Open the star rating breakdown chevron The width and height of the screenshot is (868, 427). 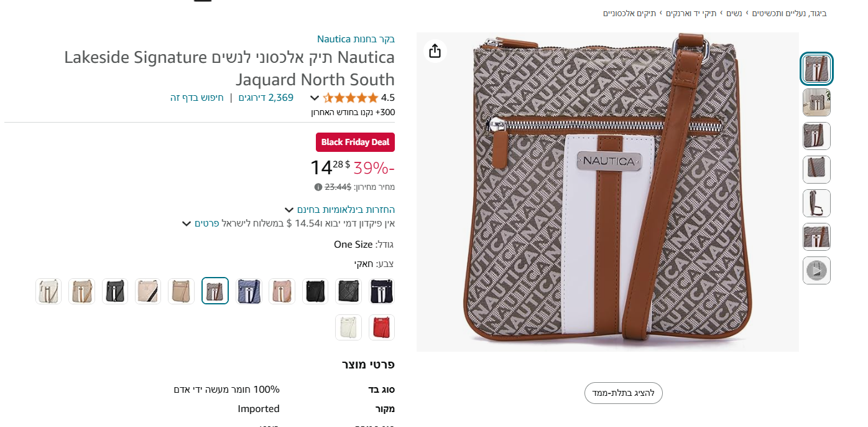point(315,98)
